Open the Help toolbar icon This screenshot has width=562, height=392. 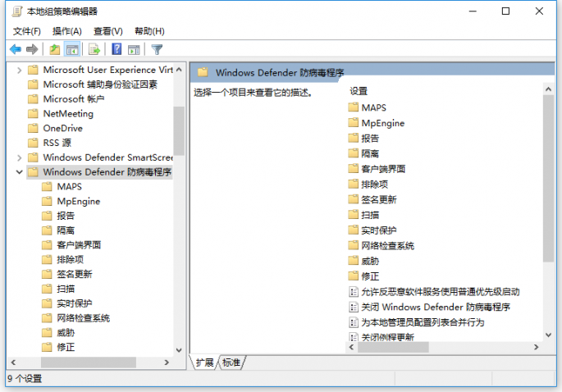click(117, 48)
